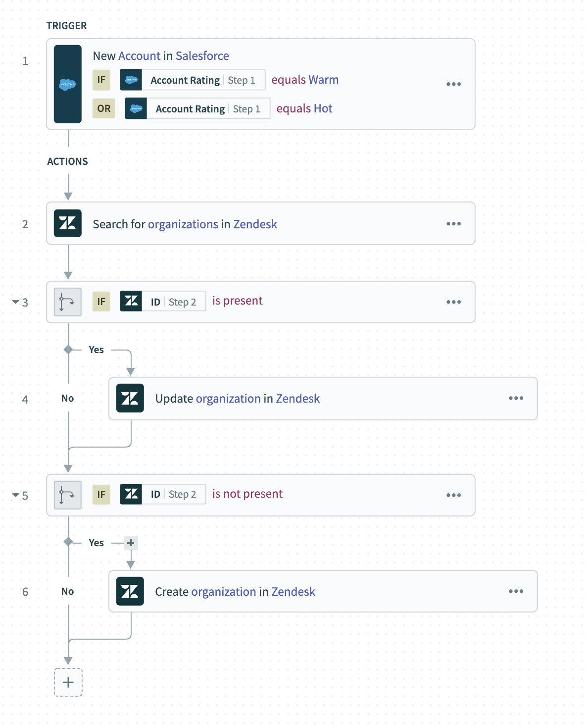Click the Salesforce icon on trigger step
Viewport: 588px width, 727px height.
click(68, 84)
